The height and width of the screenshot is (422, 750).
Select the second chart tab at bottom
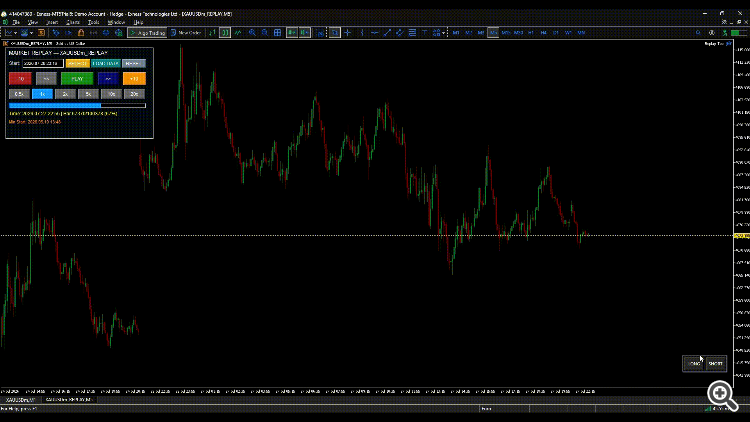point(68,400)
